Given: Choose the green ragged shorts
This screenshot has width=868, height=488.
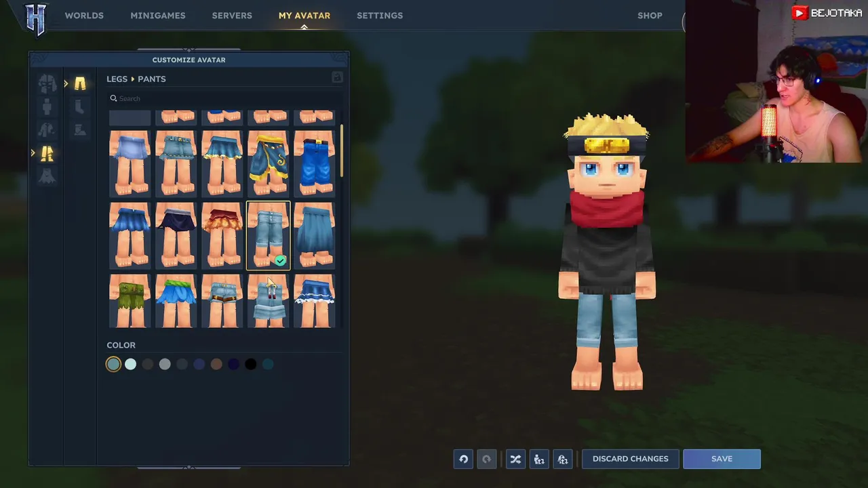Looking at the screenshot, I should point(130,301).
